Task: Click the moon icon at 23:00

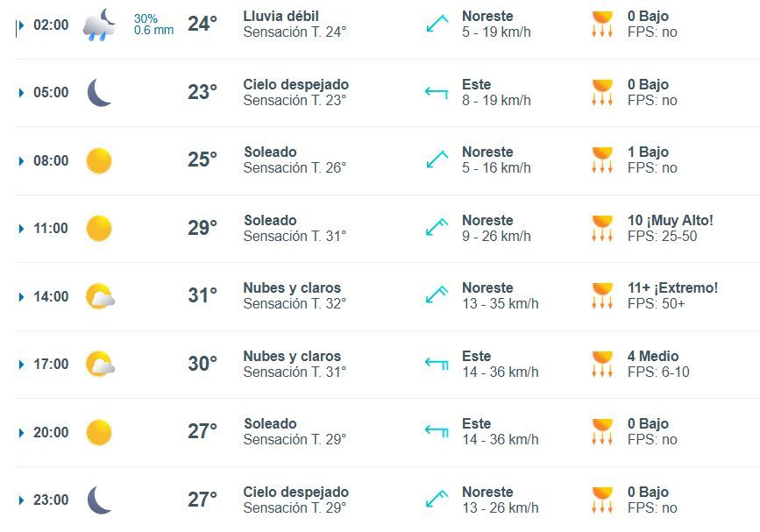Action: point(99,500)
